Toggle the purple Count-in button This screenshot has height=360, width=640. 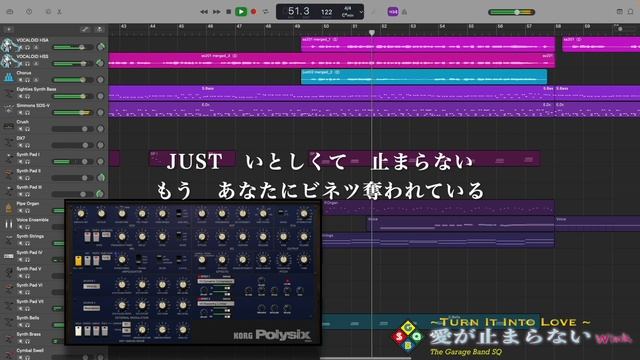click(393, 12)
